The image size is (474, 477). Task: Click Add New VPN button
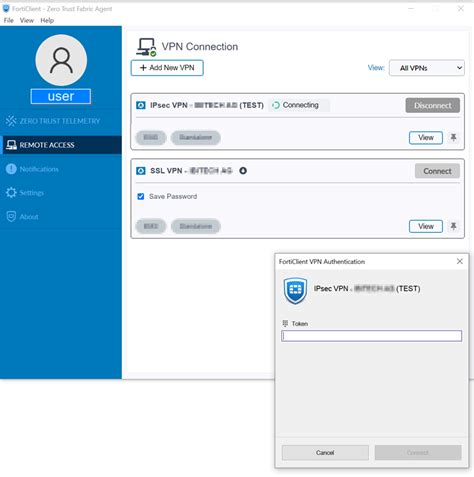coord(167,68)
